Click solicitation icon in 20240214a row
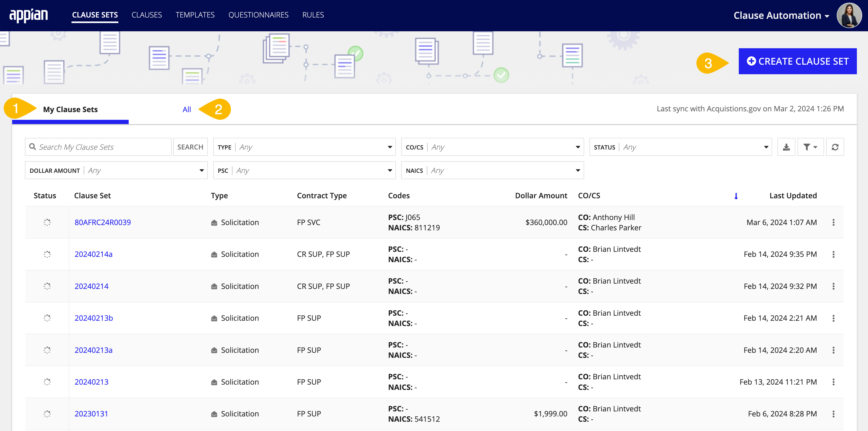This screenshot has height=431, width=868. pyautogui.click(x=214, y=255)
